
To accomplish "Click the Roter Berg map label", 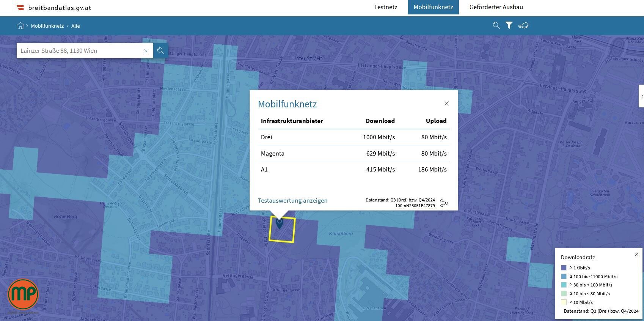I will pyautogui.click(x=66, y=216).
